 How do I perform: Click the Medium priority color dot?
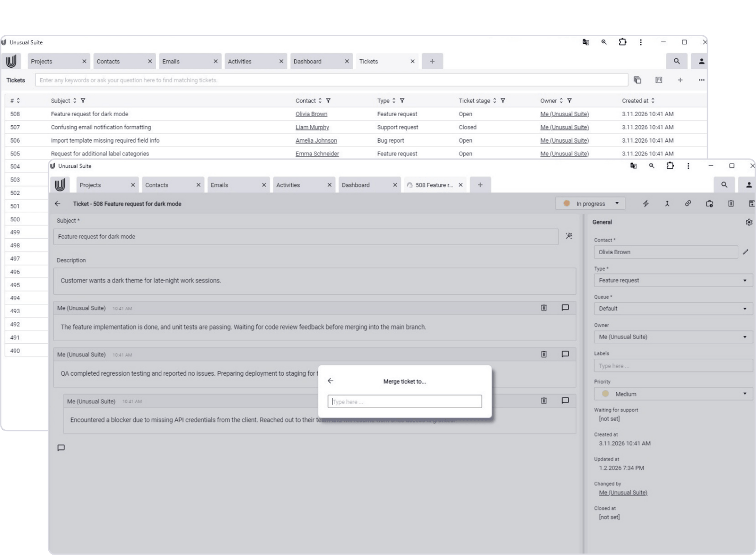605,394
